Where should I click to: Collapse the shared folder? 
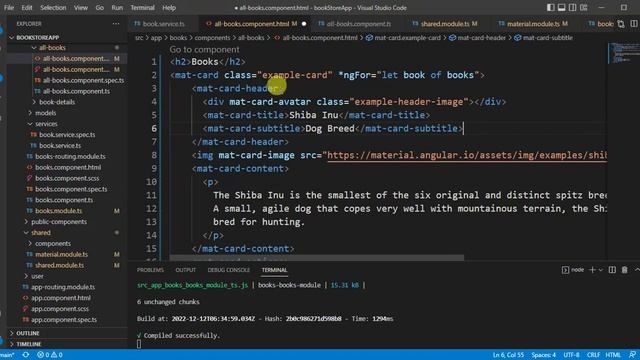41,233
